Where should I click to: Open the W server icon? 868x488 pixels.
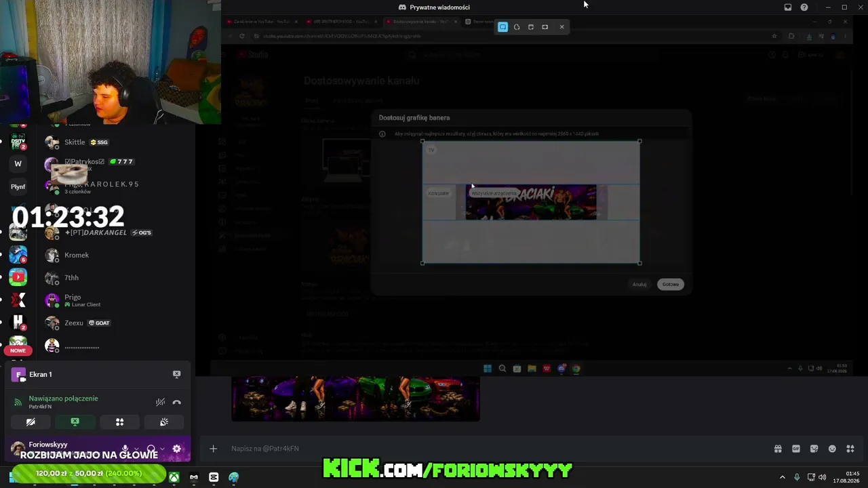(18, 163)
